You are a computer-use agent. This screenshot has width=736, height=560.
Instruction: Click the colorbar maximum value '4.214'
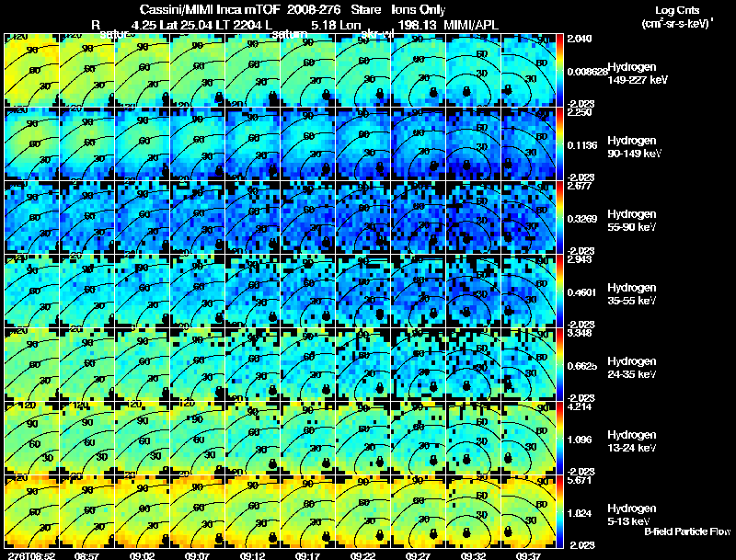(x=580, y=406)
